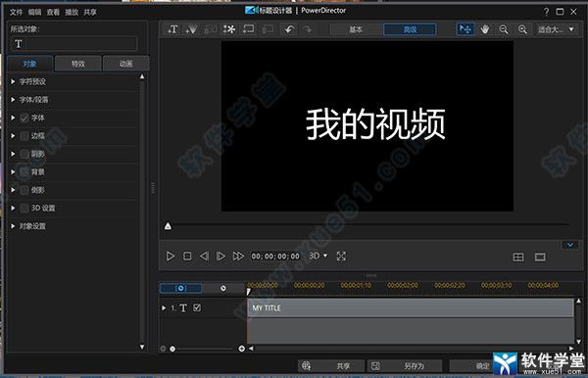Toggle the TV safe zone icon
588x378 pixels.
(540, 257)
